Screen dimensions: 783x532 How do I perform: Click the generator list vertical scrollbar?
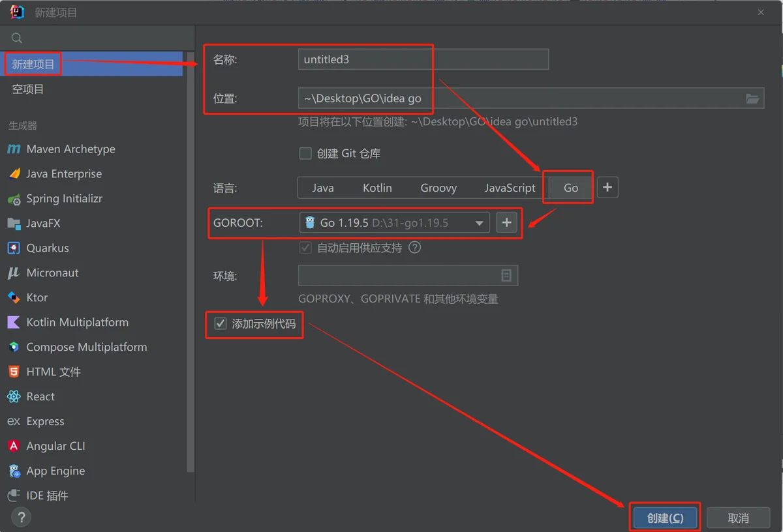click(191, 261)
